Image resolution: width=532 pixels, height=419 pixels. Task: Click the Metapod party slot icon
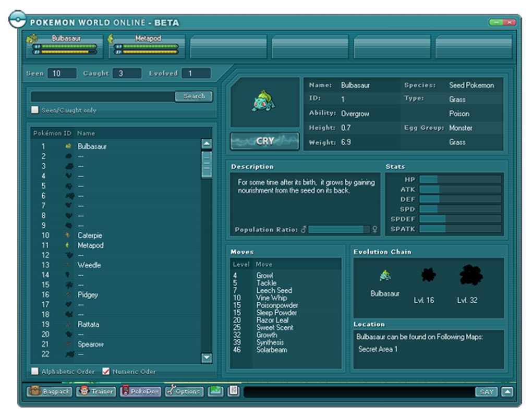111,39
